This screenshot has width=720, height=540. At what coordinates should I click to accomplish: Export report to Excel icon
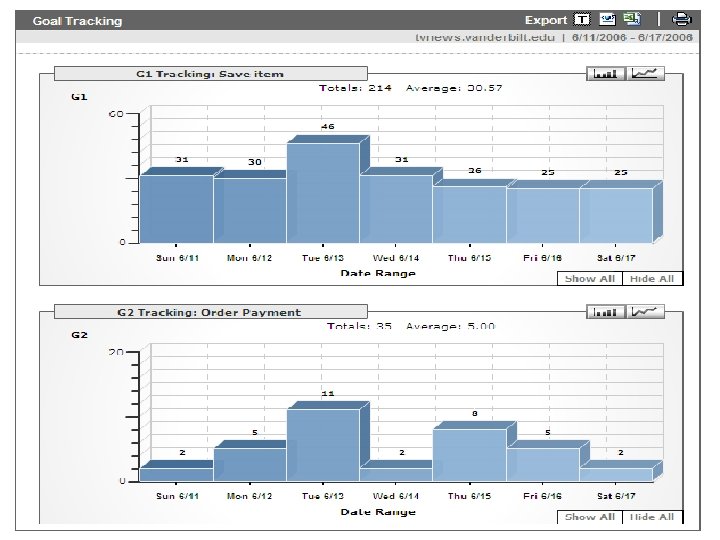(632, 19)
